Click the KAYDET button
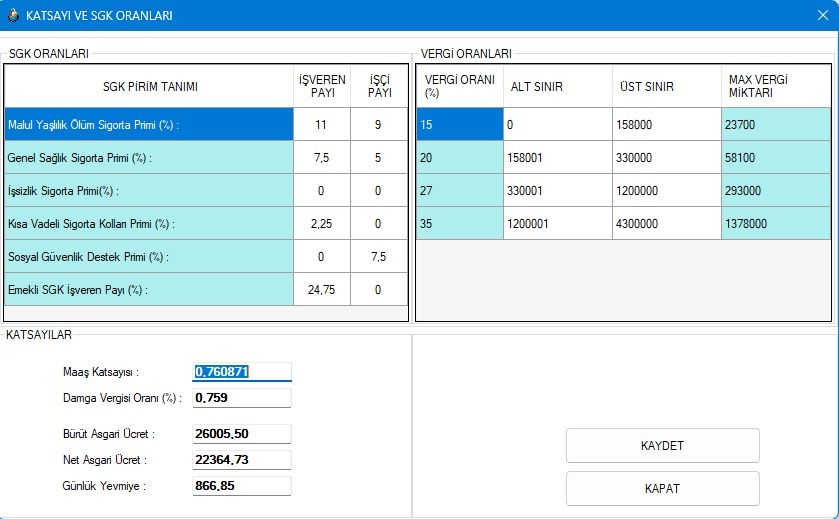 point(662,446)
